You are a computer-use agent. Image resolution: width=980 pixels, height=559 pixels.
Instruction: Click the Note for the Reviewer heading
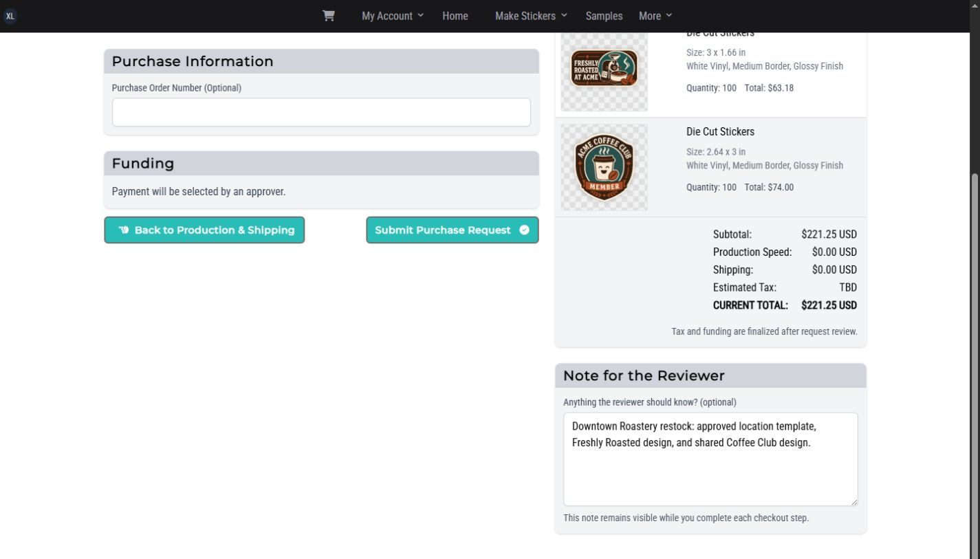coord(644,376)
